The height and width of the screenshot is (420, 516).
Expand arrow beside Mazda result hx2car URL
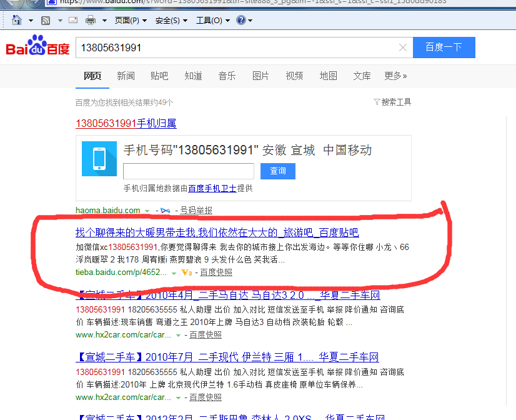178,336
